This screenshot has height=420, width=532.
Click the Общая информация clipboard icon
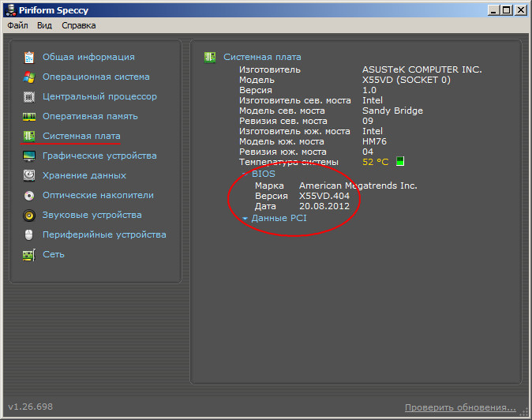click(29, 58)
